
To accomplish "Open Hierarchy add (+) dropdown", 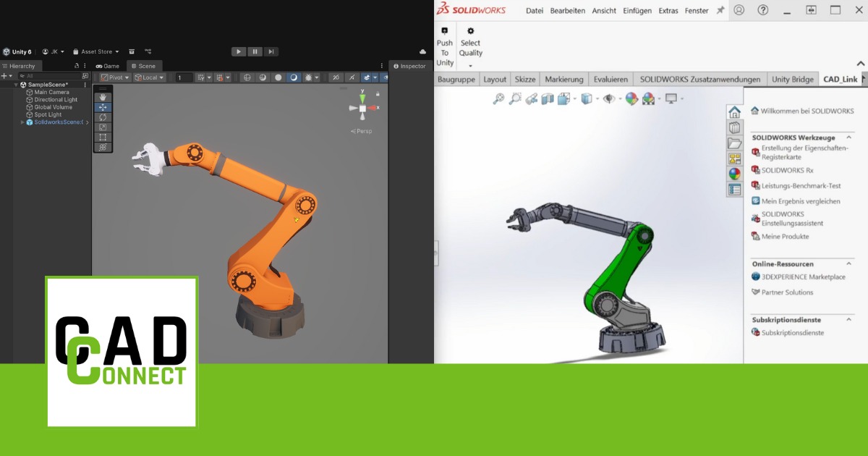I will pos(7,76).
